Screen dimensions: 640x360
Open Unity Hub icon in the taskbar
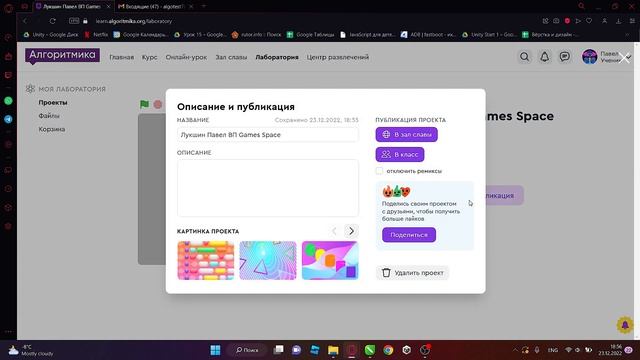pos(406,350)
